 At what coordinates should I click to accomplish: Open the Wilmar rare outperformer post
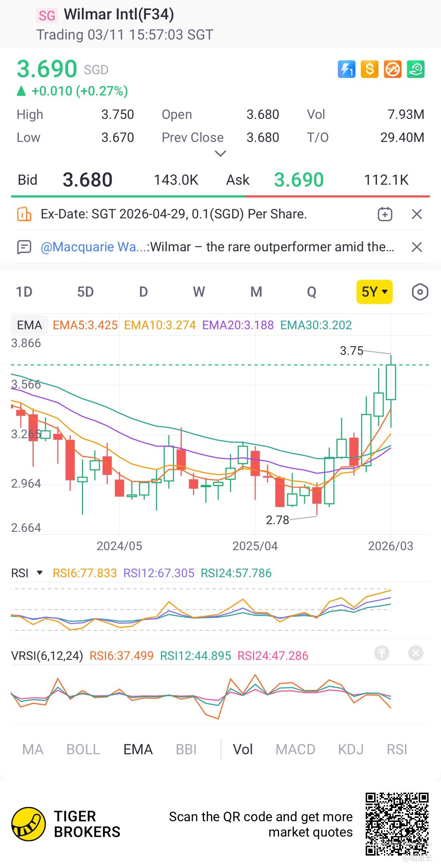(x=272, y=247)
